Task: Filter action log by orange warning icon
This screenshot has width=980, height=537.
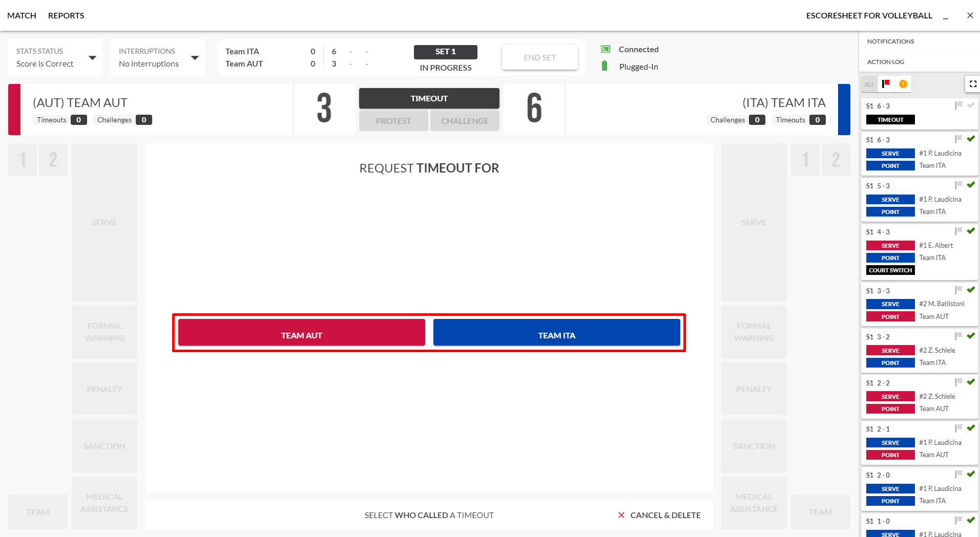Action: (x=903, y=84)
